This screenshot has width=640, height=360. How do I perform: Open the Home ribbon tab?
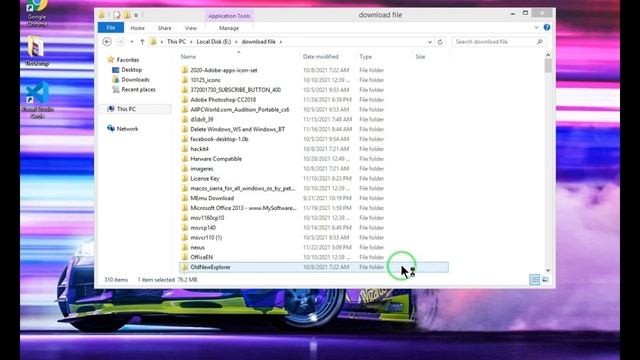[138, 28]
